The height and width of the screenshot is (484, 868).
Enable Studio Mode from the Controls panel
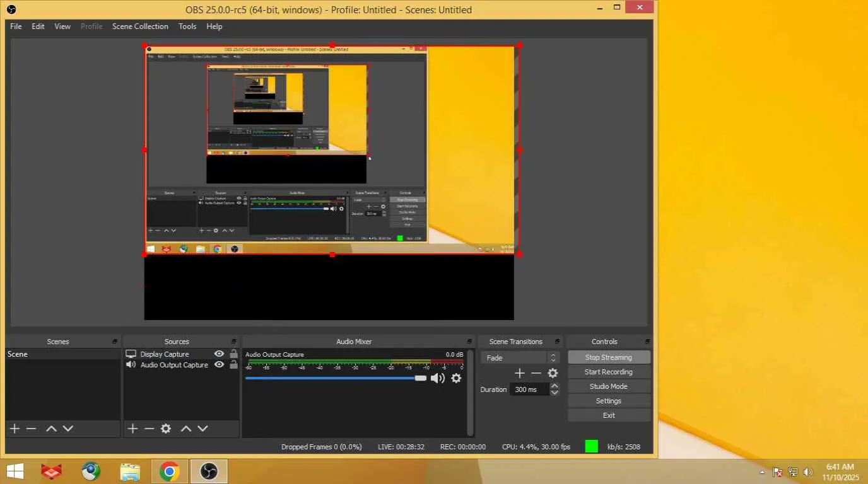tap(609, 386)
